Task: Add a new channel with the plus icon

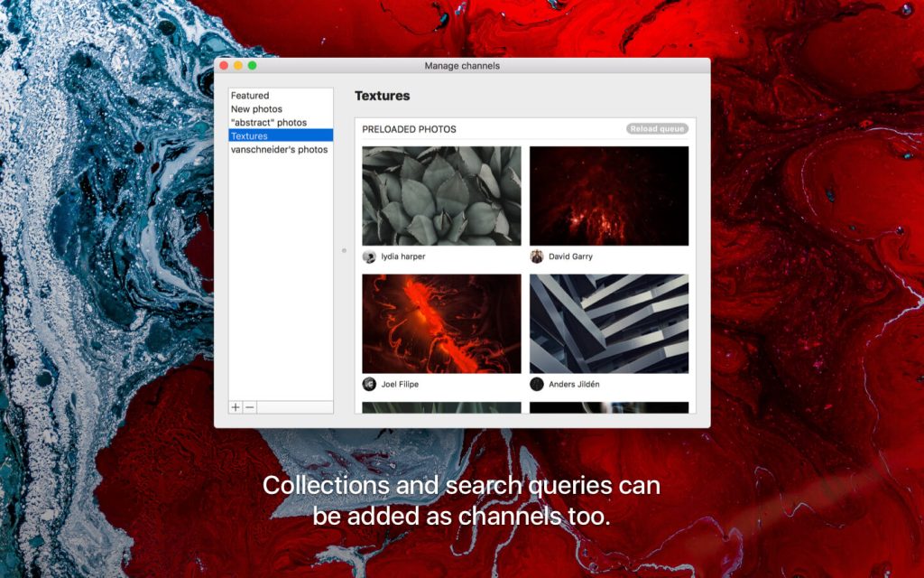Action: coord(235,408)
